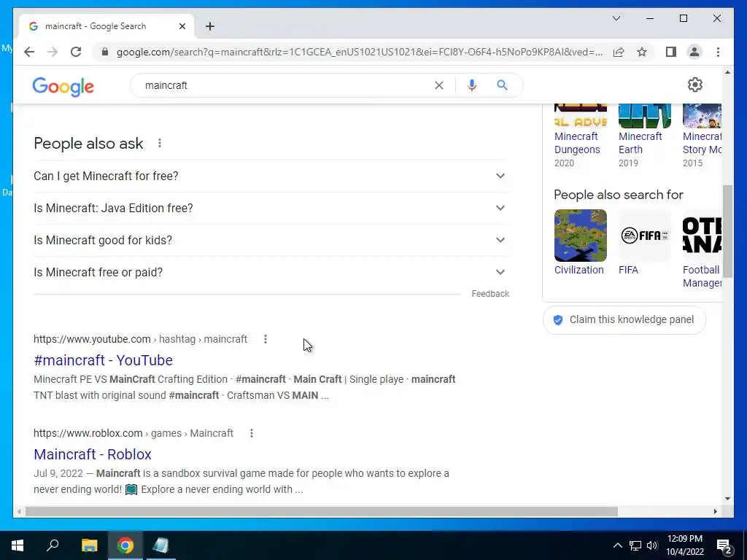The width and height of the screenshot is (747, 560).
Task: Open the network status tray icon
Action: (635, 545)
